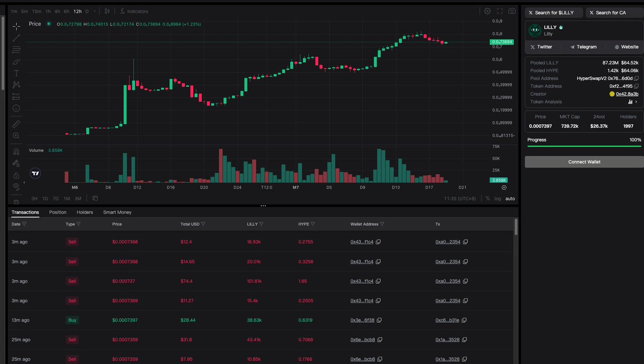This screenshot has width=644, height=364.
Task: Expand Token Analysis chevron arrow
Action: 636,102
